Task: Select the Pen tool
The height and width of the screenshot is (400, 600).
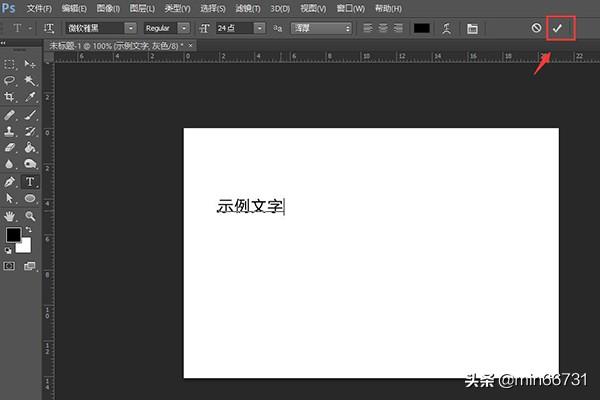Action: click(10, 182)
